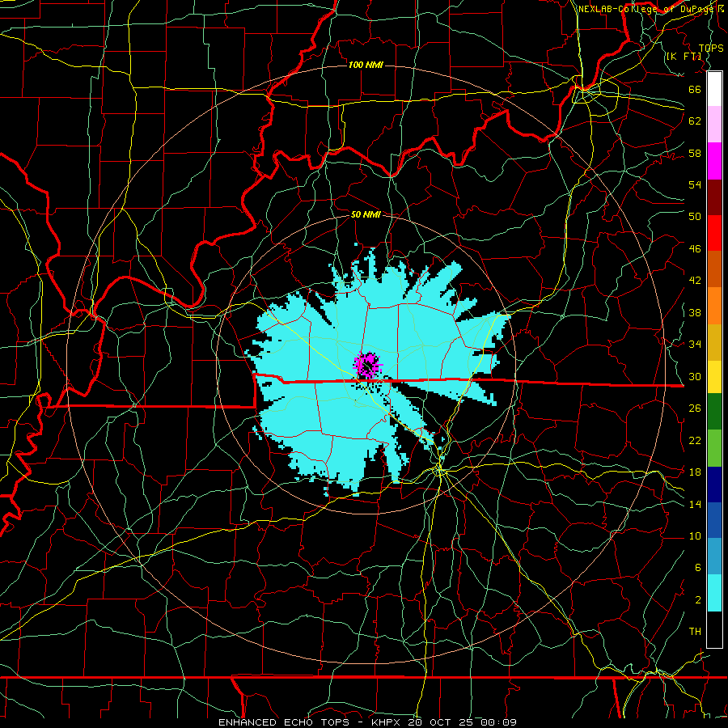The image size is (728, 728).
Task: Click the dark green legend swatch
Action: click(x=714, y=412)
